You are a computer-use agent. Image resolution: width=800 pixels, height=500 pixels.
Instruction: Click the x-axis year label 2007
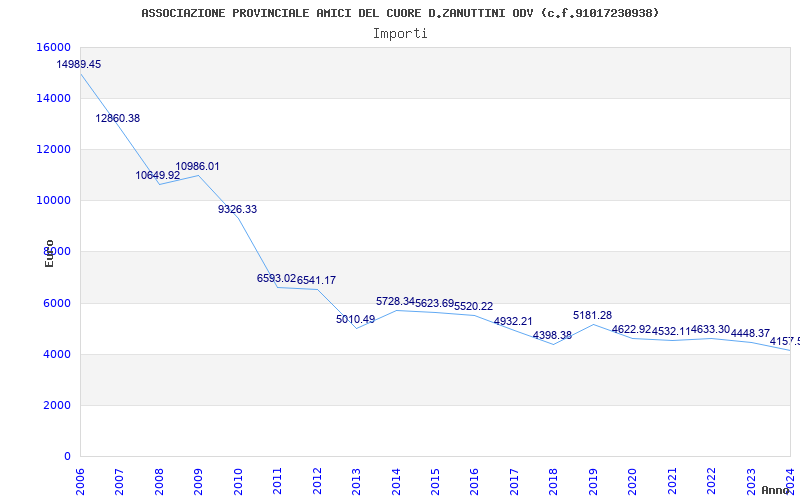coord(119,482)
